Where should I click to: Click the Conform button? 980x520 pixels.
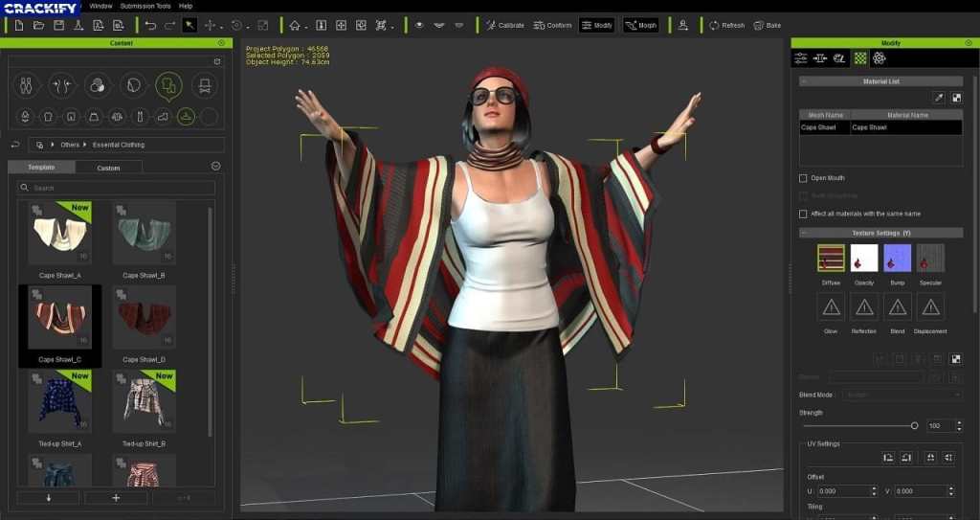pyautogui.click(x=552, y=26)
